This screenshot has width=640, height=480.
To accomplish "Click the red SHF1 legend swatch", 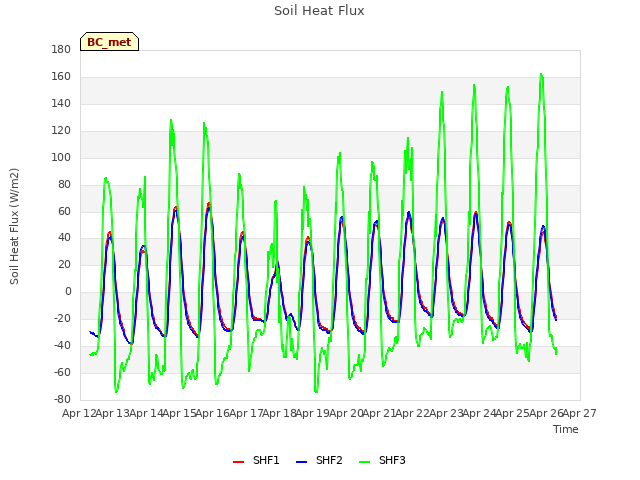I will pos(238,462).
